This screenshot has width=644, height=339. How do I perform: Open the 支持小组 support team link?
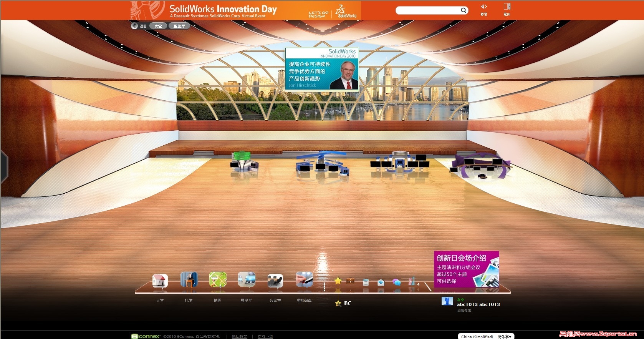point(265,336)
